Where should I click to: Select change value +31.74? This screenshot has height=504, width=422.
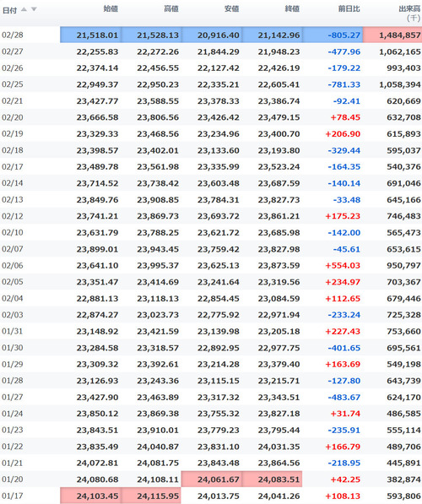[345, 414]
